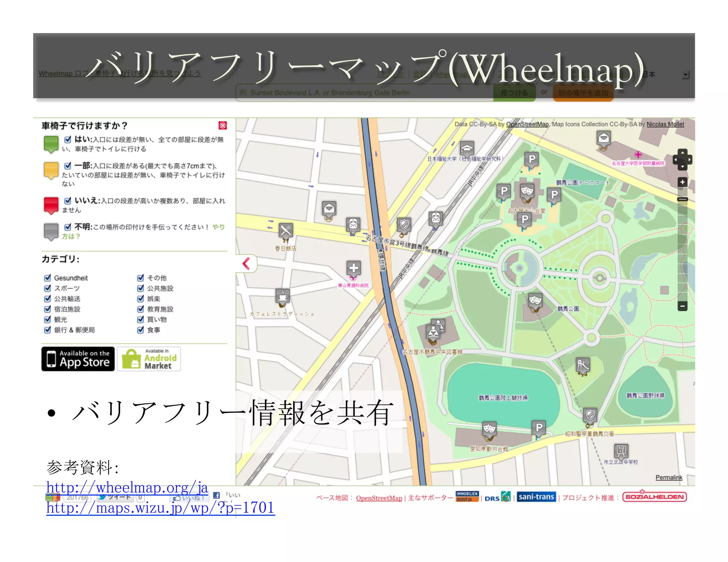Open the OpenStreetMap attribution link on map

[x=527, y=124]
